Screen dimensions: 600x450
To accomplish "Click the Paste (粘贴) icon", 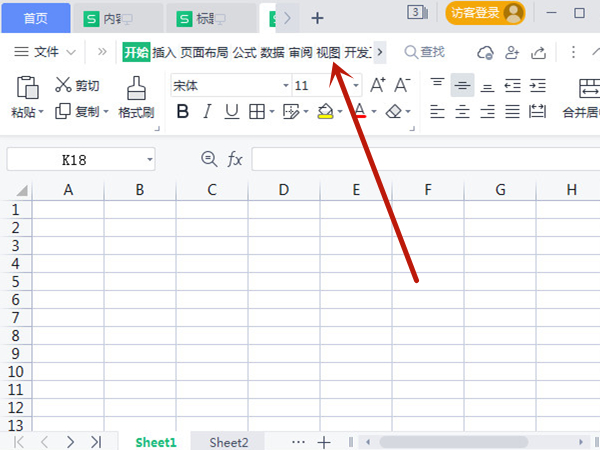I will pos(27,88).
